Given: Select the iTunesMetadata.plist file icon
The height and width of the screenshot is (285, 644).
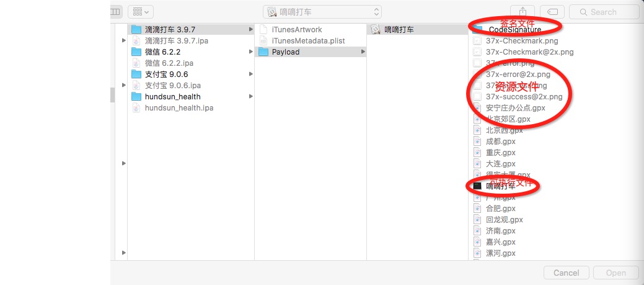Looking at the screenshot, I should pyautogui.click(x=263, y=41).
